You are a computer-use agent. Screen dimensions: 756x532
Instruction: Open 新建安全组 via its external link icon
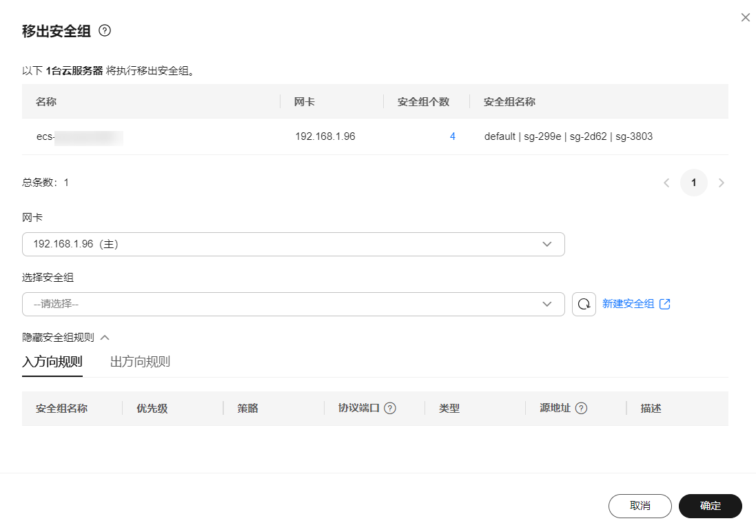pyautogui.click(x=664, y=303)
